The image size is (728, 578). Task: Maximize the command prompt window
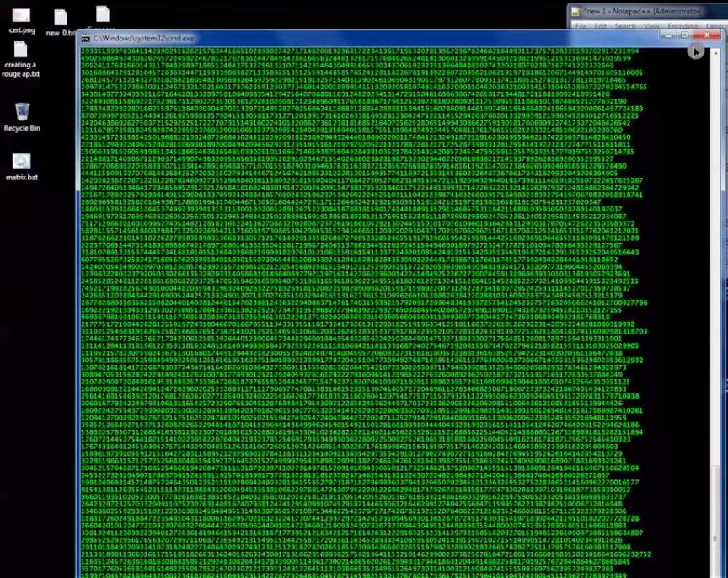coord(684,37)
